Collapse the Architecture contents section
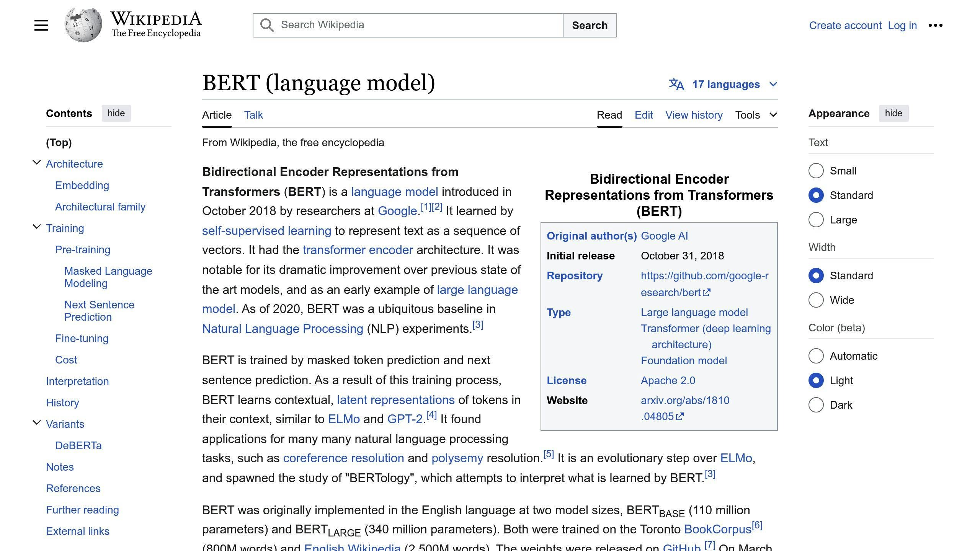The width and height of the screenshot is (980, 551). (37, 163)
